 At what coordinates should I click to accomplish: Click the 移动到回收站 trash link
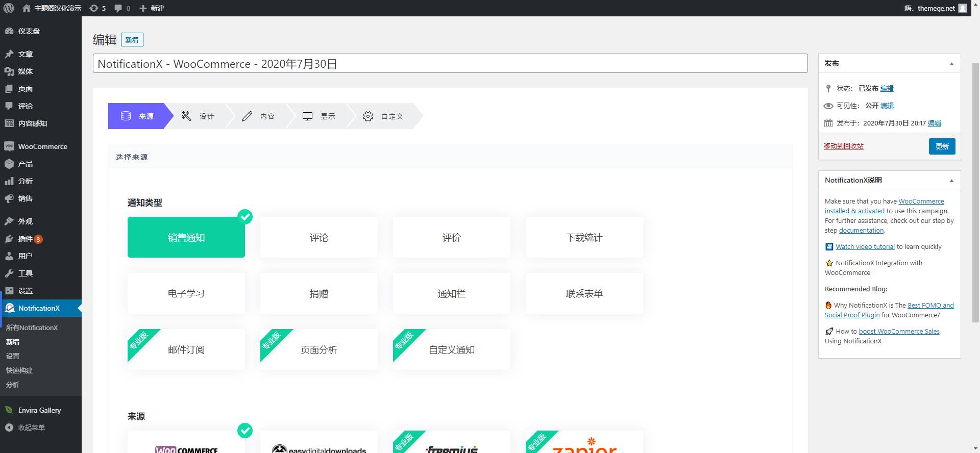(x=843, y=146)
